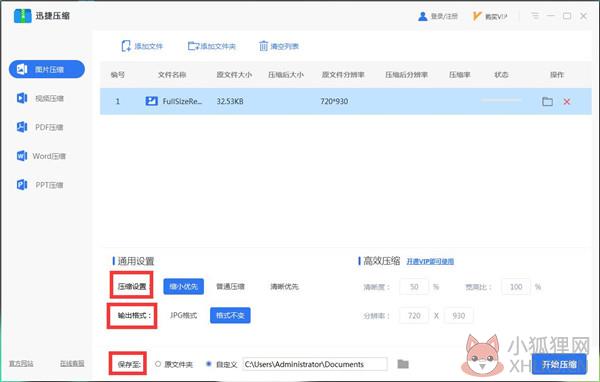Image resolution: width=600 pixels, height=382 pixels.
Task: Click the 清晰度 value field showing 50
Action: 414,287
